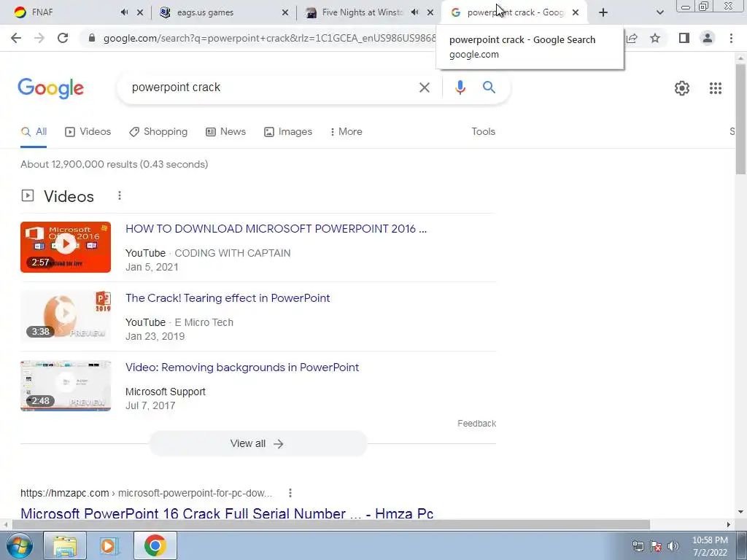Open a new tab with the plus button
747x560 pixels.
click(x=603, y=13)
